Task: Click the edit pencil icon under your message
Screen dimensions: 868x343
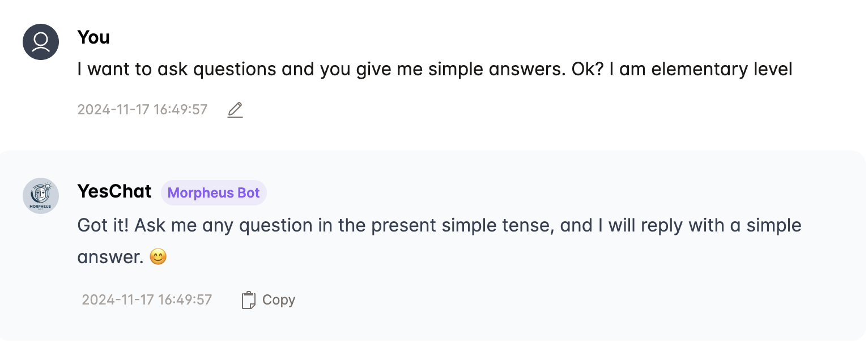Action: click(235, 110)
